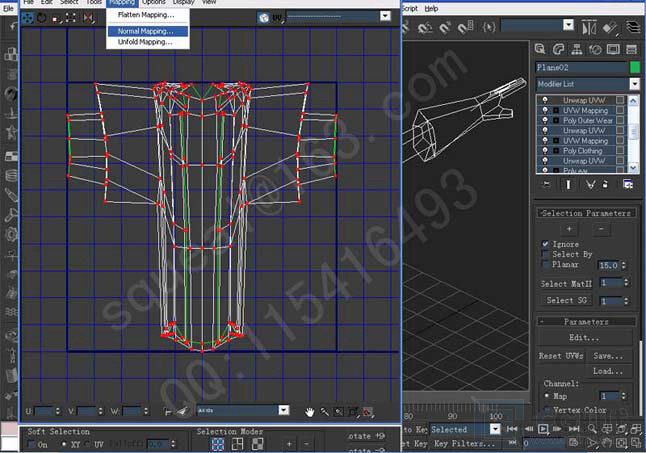Choose Unfold Mapping menu entry
646x453 pixels.
(145, 42)
